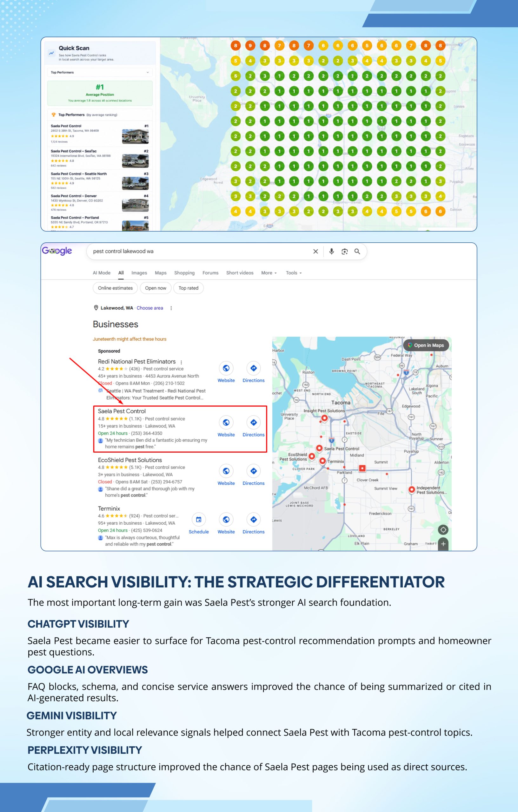The height and width of the screenshot is (812, 518).
Task: Click Saela Pest Control Tacoma thumbnail photo
Action: 135,137
